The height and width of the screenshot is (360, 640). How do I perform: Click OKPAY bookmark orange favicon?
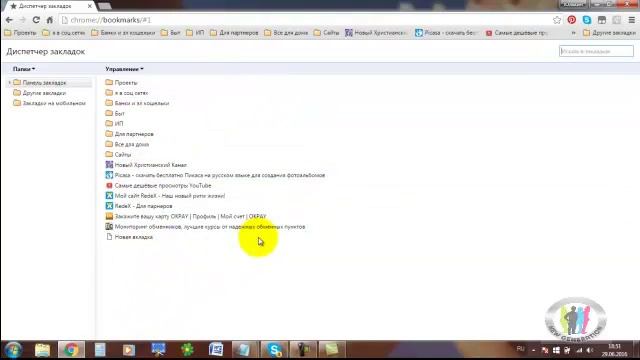109,216
